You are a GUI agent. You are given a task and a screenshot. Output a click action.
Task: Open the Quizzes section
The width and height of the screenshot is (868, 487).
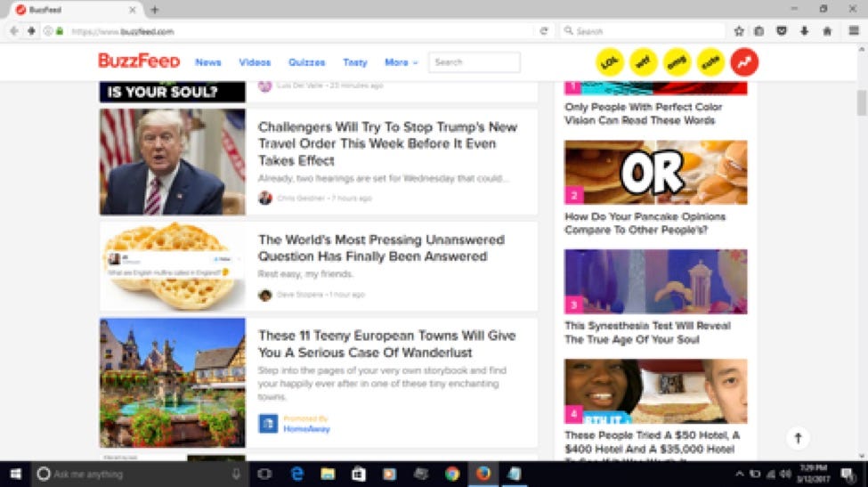click(306, 62)
